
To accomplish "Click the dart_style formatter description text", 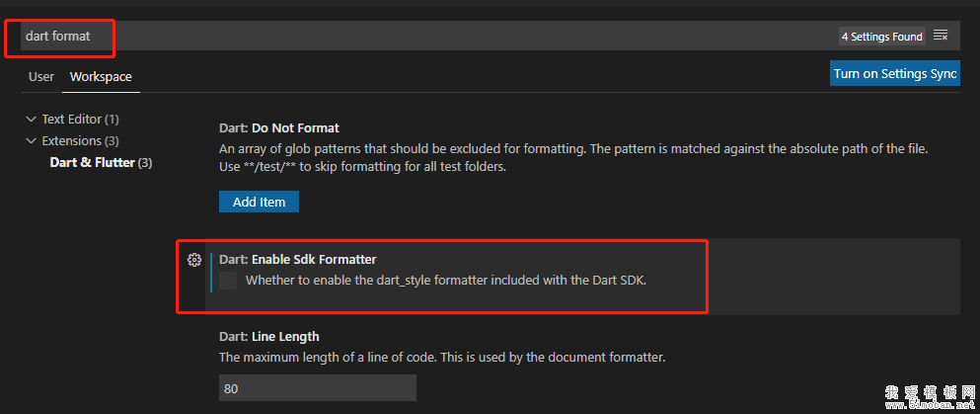I will pos(446,281).
